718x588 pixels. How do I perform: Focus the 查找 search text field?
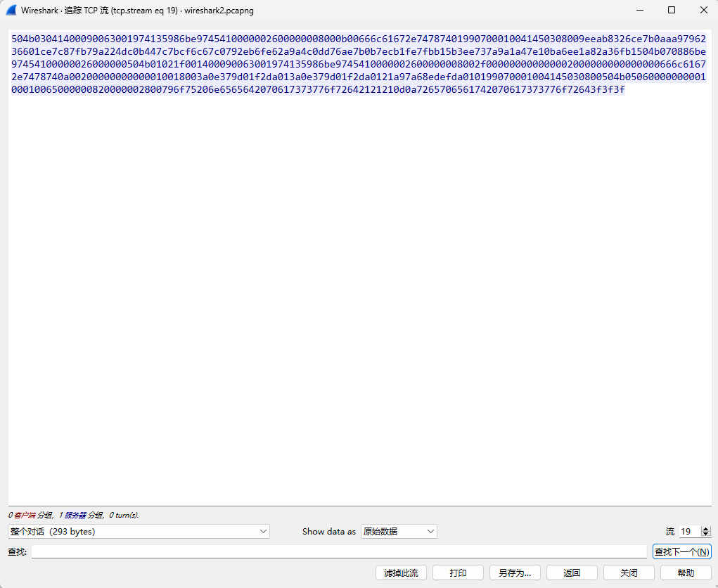click(338, 552)
